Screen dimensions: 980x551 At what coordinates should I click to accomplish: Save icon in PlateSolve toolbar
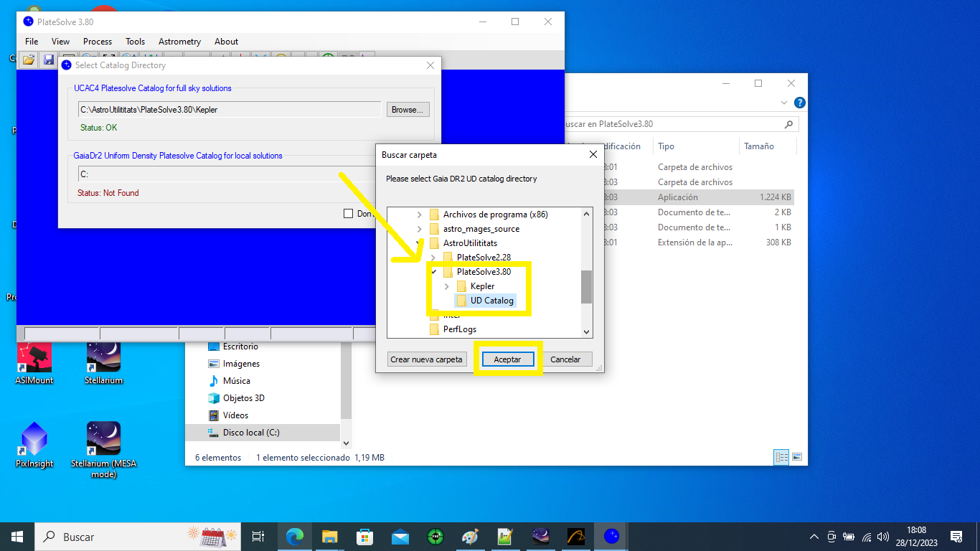(49, 60)
